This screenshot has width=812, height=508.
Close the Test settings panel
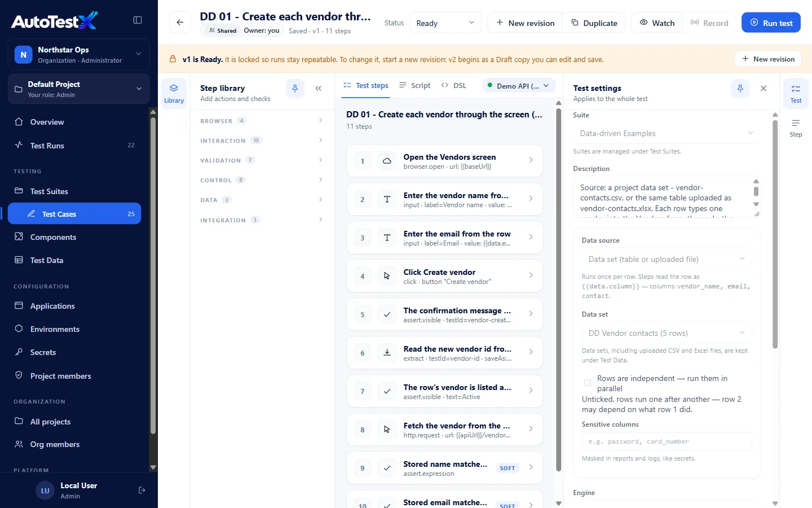tap(764, 88)
